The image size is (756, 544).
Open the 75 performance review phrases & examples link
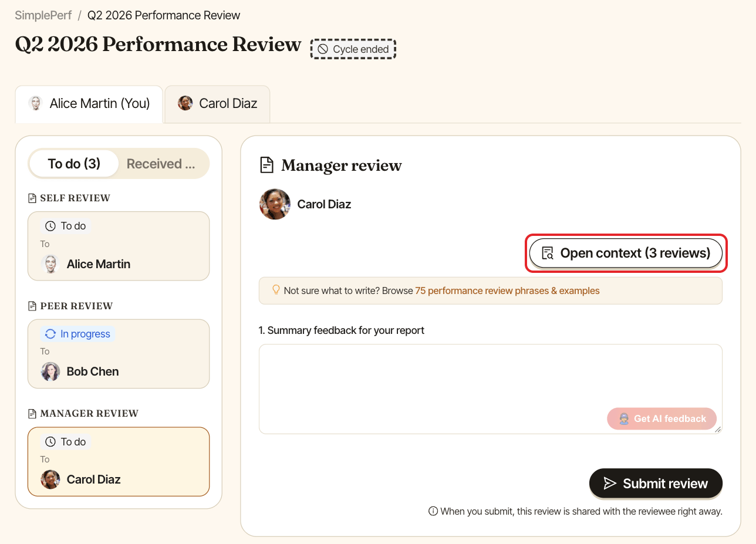507,290
